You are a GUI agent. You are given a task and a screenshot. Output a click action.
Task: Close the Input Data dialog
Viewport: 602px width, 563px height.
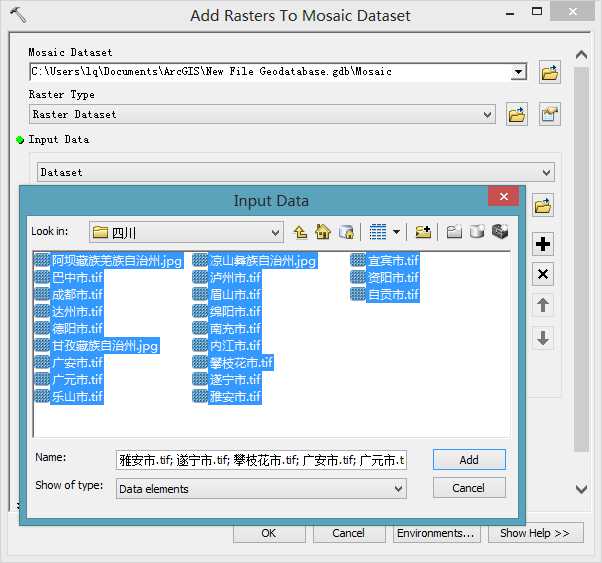pos(503,197)
